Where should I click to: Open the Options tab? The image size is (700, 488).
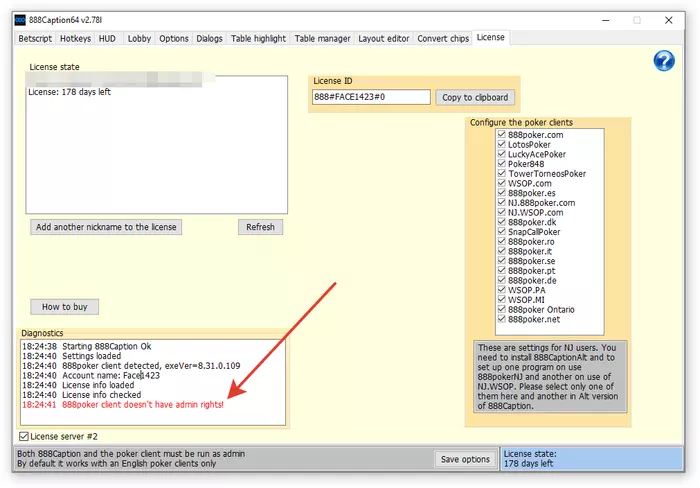point(174,39)
